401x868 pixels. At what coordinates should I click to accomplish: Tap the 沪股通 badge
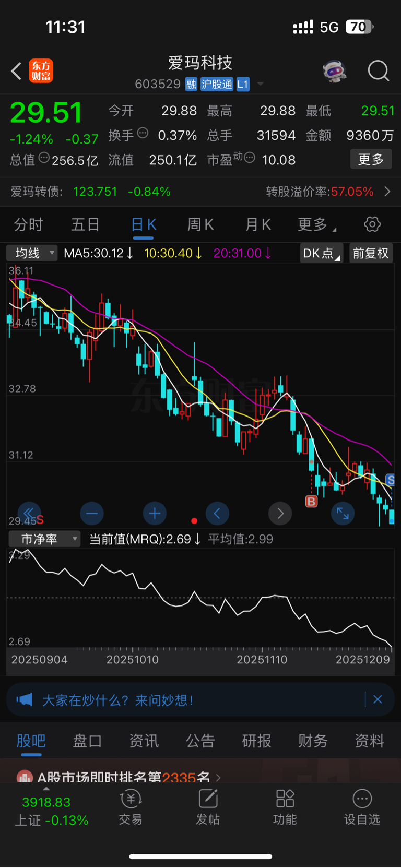tap(217, 84)
